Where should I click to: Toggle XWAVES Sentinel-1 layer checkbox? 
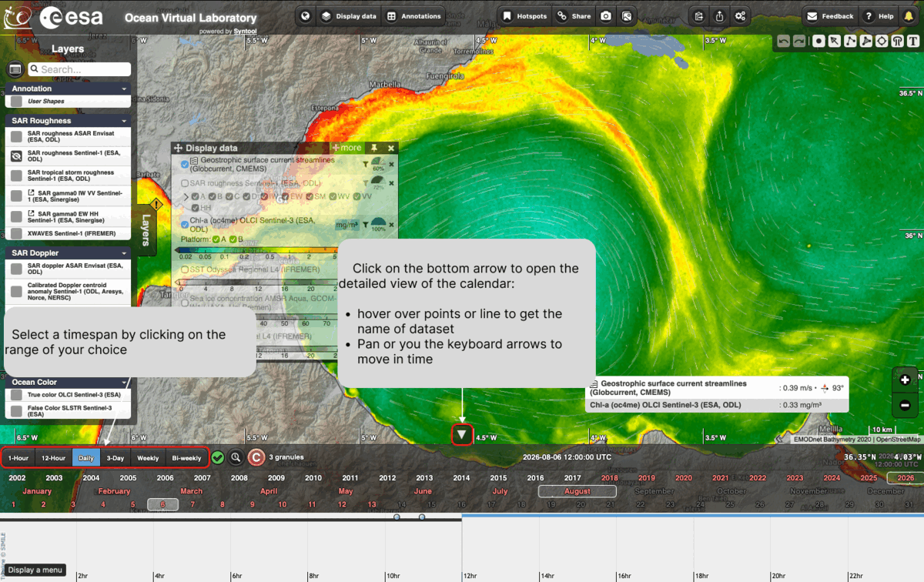coord(15,233)
